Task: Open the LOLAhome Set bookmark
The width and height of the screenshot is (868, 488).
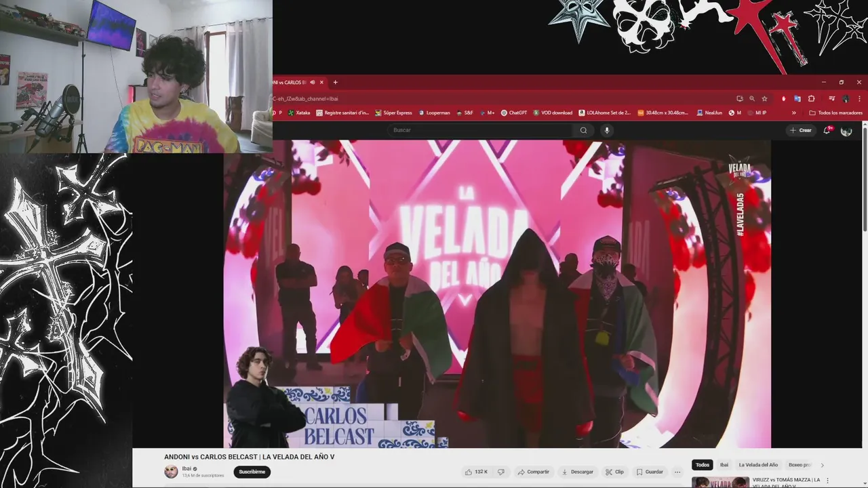Action: tap(604, 113)
